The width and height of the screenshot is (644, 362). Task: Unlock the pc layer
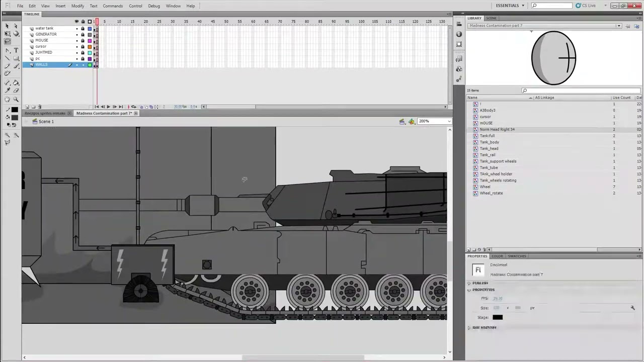pos(83,58)
